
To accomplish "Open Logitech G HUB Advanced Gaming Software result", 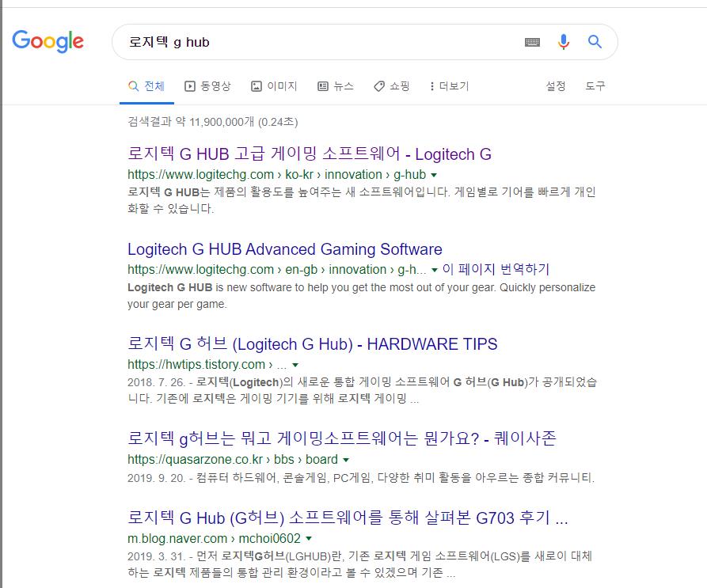I will pyautogui.click(x=285, y=249).
